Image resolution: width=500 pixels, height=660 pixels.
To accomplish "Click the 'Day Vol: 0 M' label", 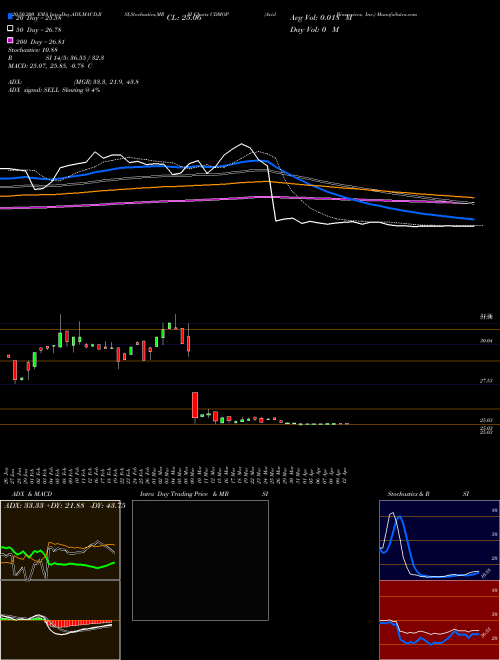I will point(314,29).
